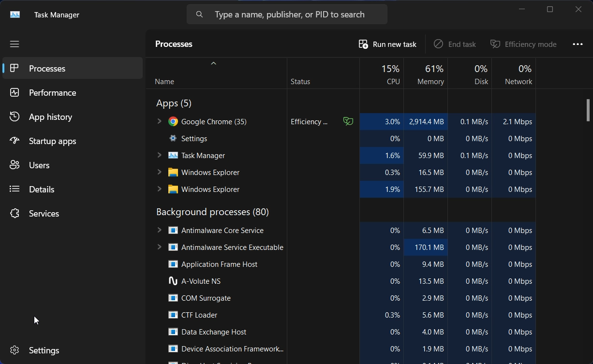Screen dimensions: 593x364
Task: Sort by the CPU column header
Action: tap(382, 73)
